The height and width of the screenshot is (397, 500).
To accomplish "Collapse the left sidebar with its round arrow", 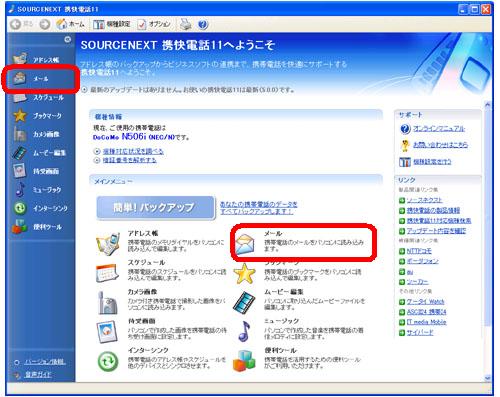I will click(68, 39).
